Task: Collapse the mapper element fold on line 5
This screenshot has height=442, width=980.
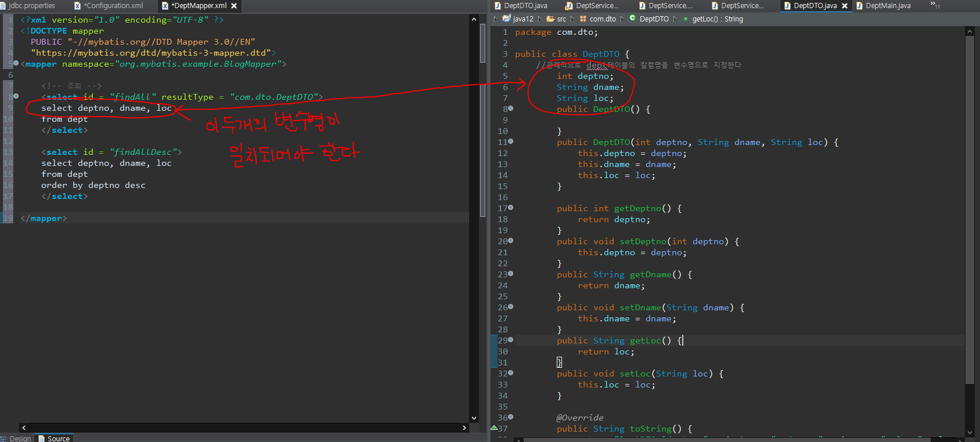Action: click(x=16, y=63)
